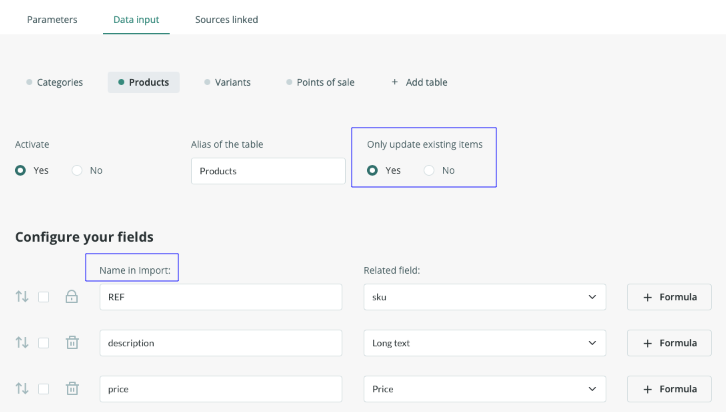Open the Price related field dropdown
Image resolution: width=726 pixels, height=412 pixels.
pyautogui.click(x=485, y=389)
